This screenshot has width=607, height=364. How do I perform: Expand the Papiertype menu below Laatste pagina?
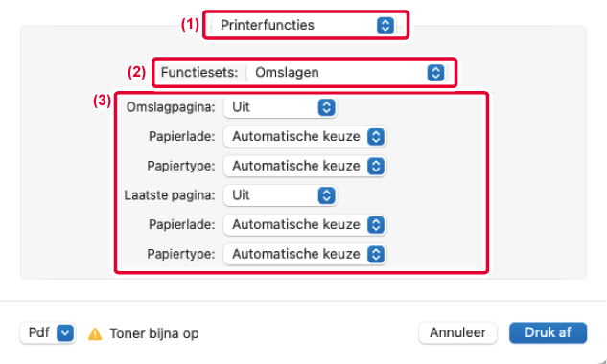pyautogui.click(x=304, y=255)
